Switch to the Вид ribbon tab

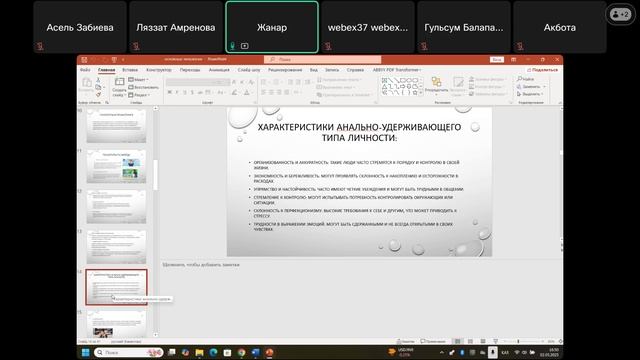(x=313, y=70)
